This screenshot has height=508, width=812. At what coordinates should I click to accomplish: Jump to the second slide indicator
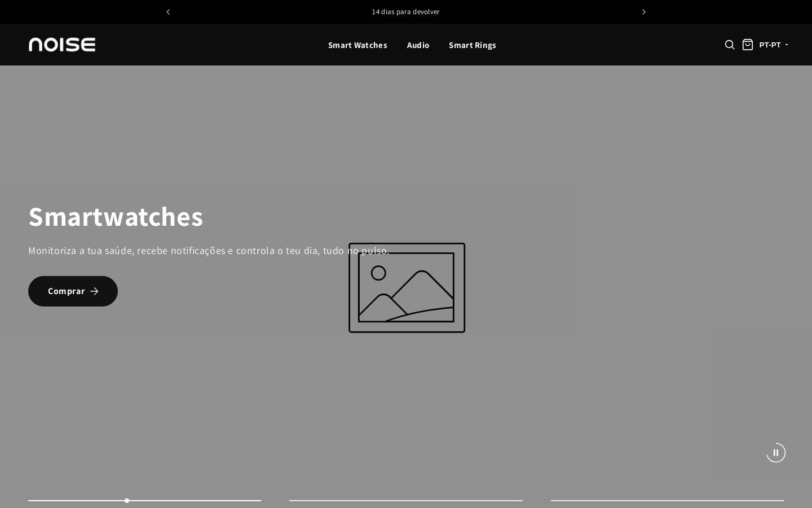pyautogui.click(x=406, y=500)
